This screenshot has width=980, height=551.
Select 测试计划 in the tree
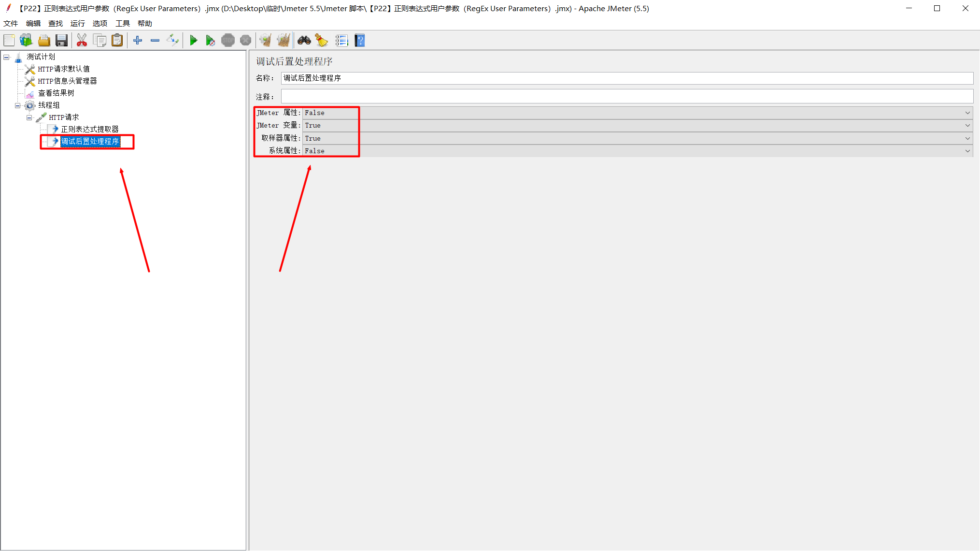tap(41, 57)
